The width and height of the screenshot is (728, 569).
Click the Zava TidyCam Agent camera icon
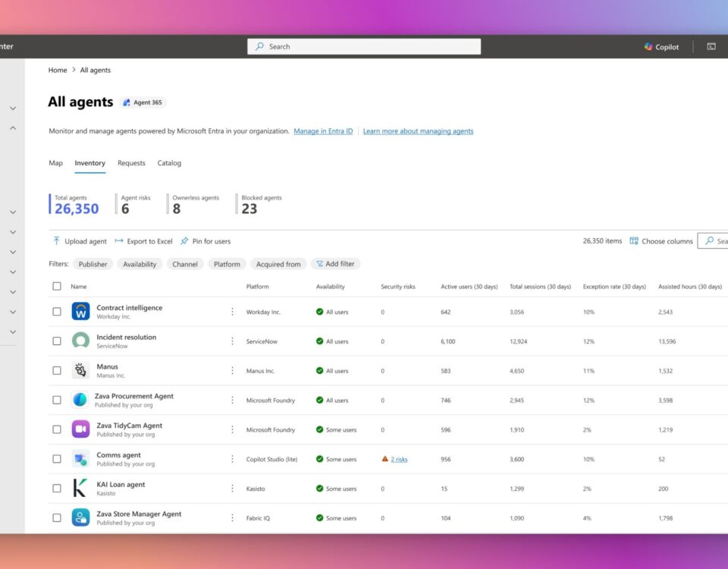coord(80,429)
